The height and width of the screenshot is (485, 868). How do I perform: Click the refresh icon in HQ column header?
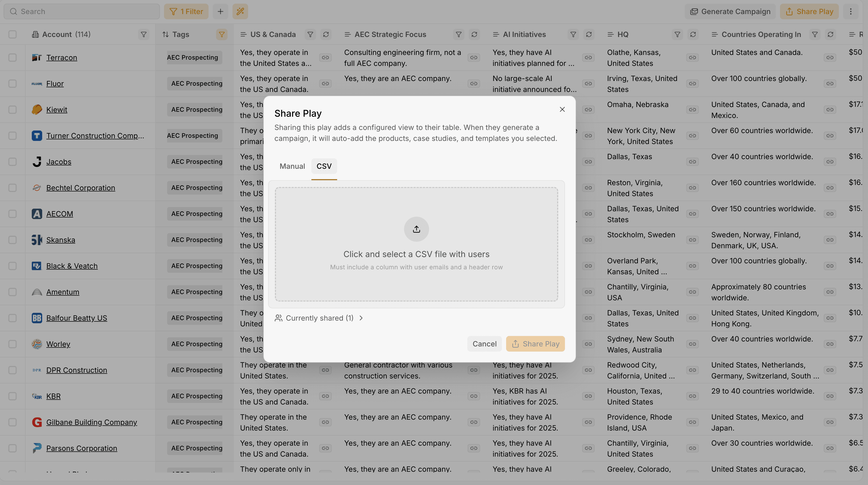pos(693,34)
